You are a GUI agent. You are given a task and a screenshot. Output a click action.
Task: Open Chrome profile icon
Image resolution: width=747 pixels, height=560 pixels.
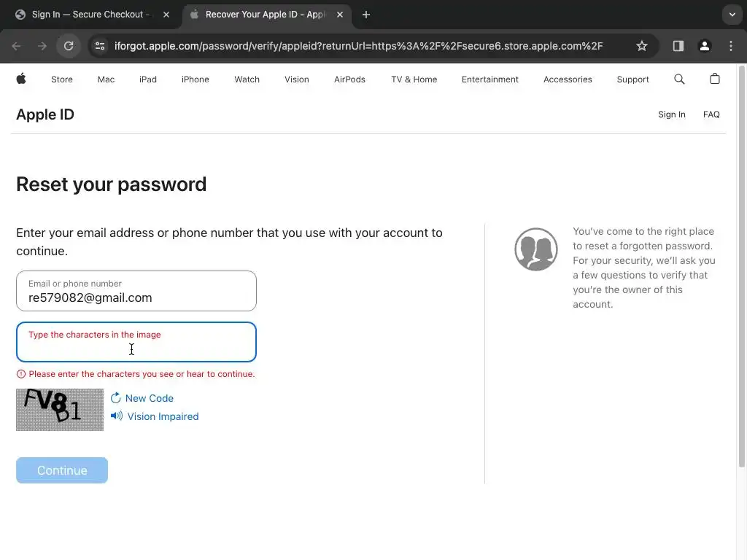(704, 46)
